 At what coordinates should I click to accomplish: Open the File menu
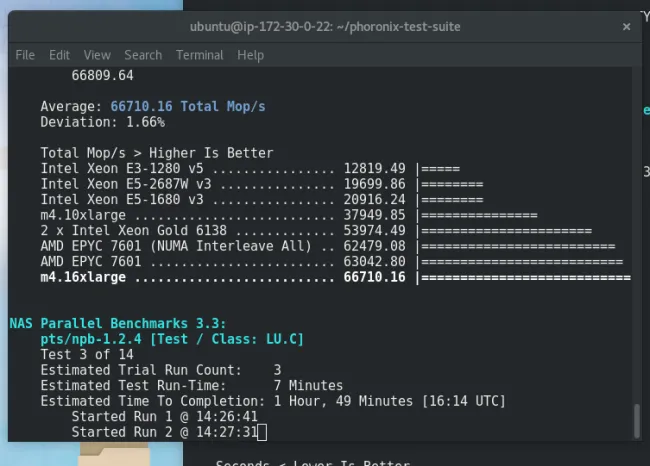(x=25, y=55)
